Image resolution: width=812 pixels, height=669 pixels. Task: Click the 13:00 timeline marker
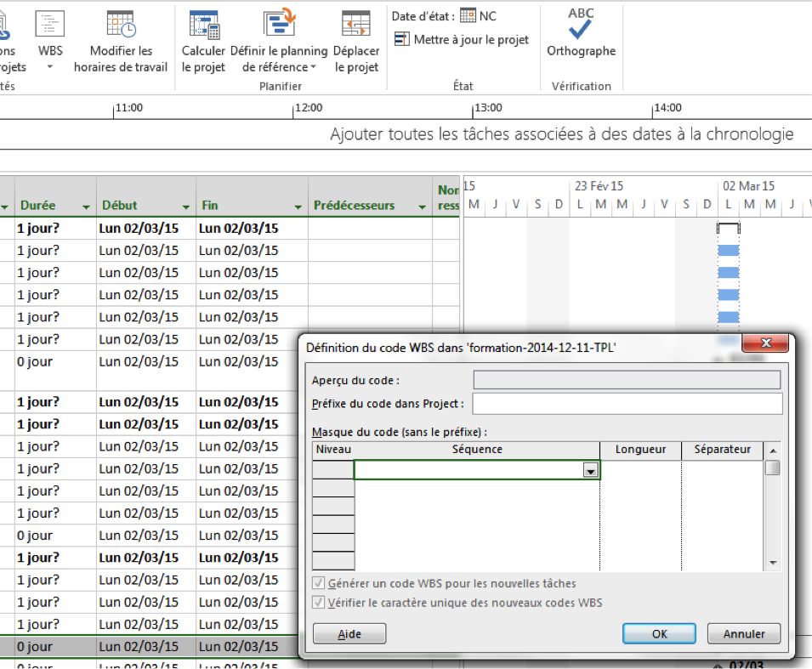tap(488, 108)
